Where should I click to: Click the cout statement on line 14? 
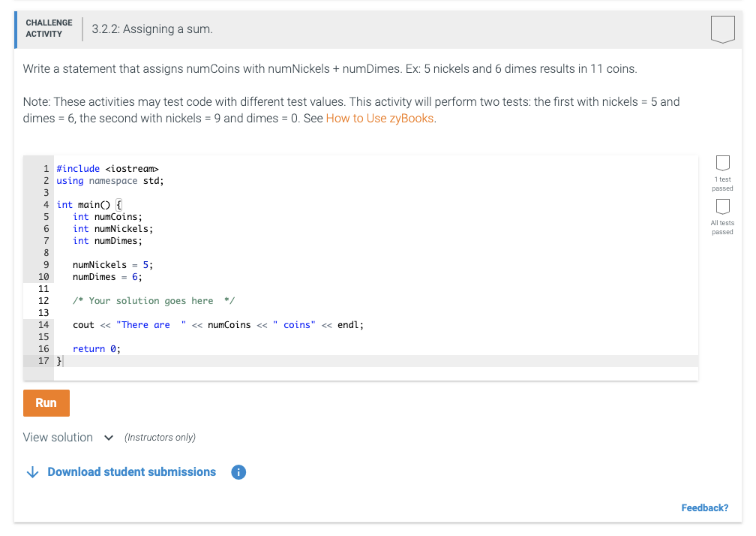(217, 325)
